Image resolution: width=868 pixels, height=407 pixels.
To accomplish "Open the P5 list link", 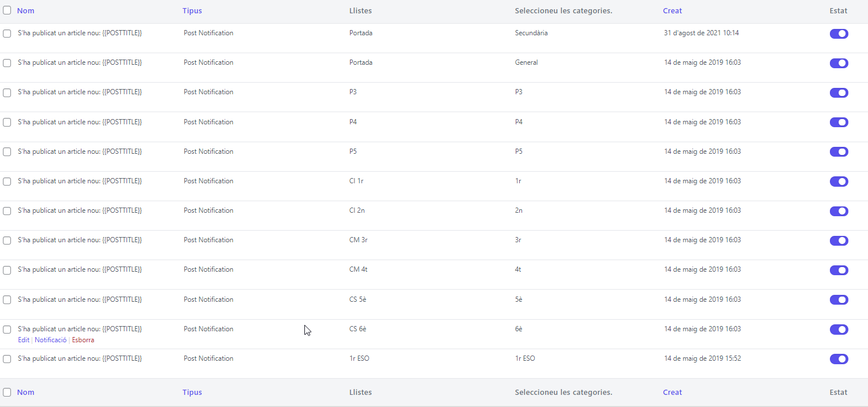I will click(353, 151).
